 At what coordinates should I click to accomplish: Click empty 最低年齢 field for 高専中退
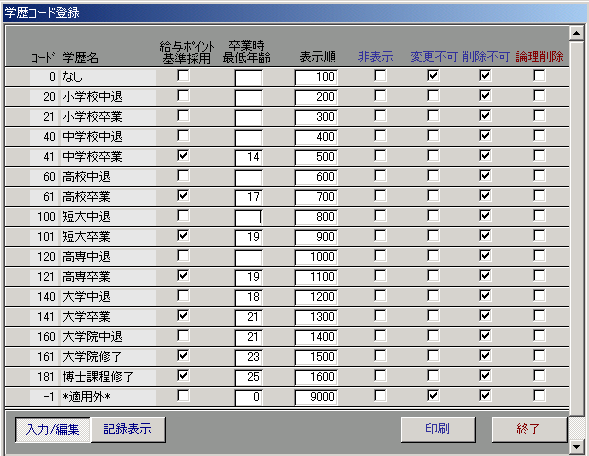[x=249, y=257]
